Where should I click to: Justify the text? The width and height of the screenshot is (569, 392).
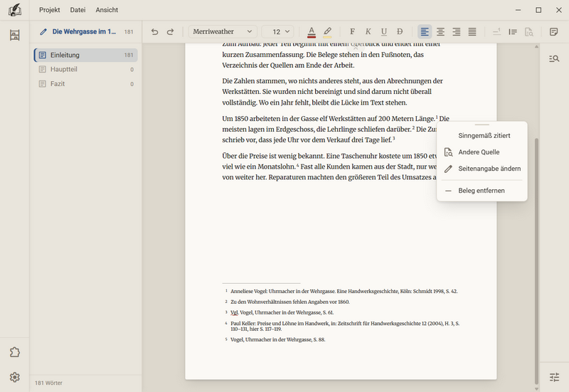(472, 31)
